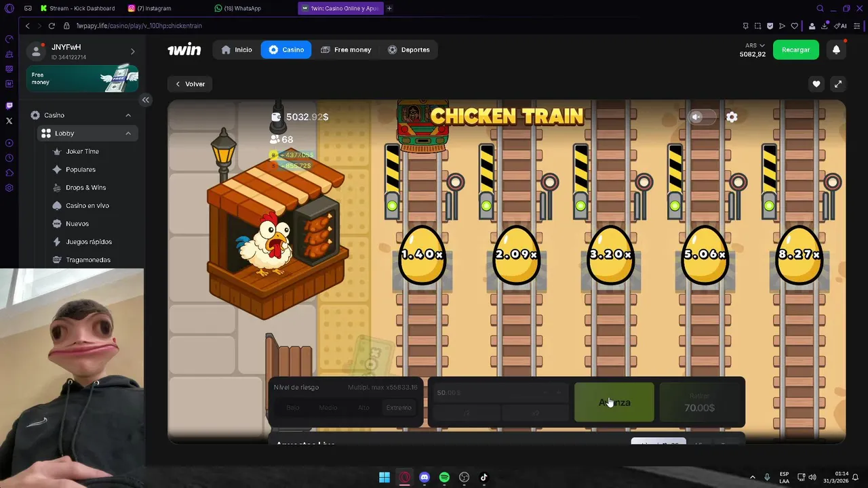Click the browser search magnifier icon
This screenshot has width=868, height=488.
(x=820, y=8)
